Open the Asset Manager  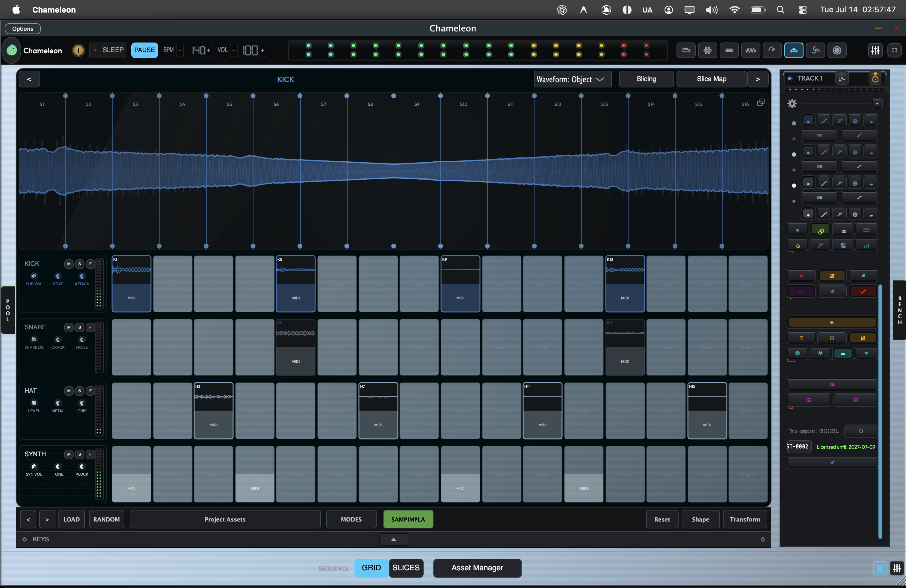point(477,568)
